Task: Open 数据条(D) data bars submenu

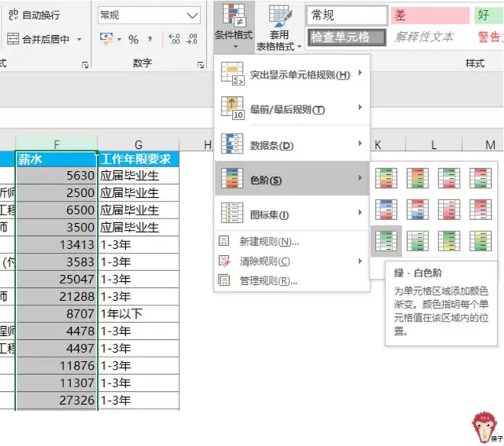Action: click(292, 144)
